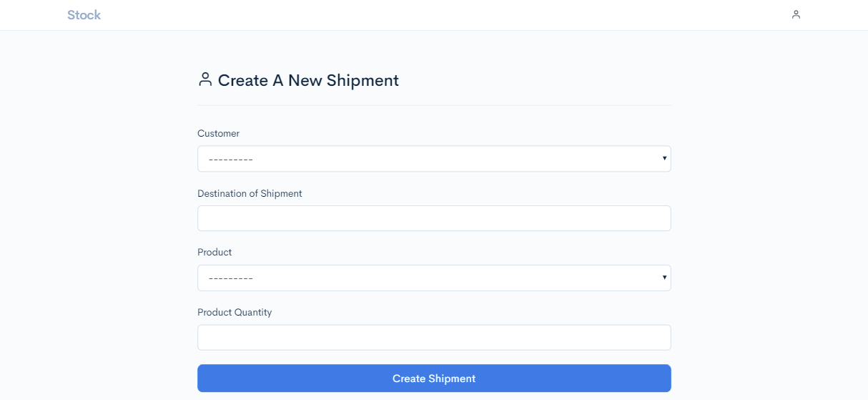Click the Product dropdown arrow
868x400 pixels.
(x=664, y=278)
